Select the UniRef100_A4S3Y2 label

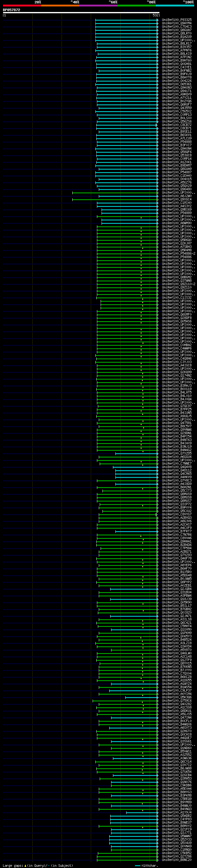pyautogui.click(x=177, y=206)
